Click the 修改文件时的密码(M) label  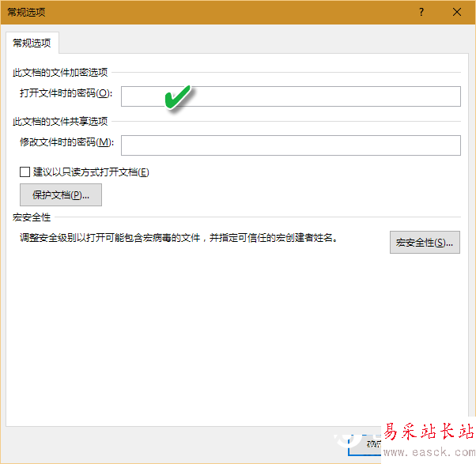(x=66, y=141)
